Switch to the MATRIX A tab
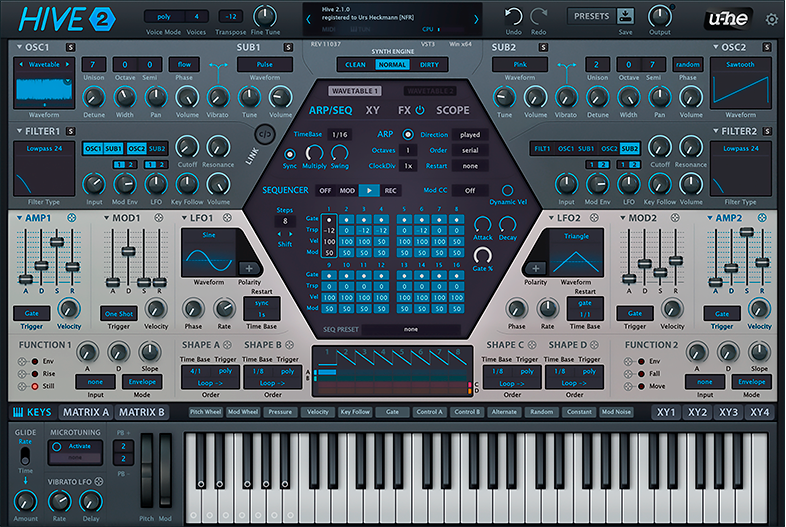 tap(85, 412)
